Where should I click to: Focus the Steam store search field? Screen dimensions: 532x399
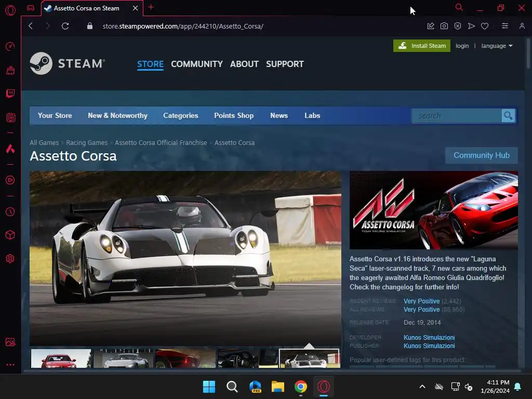457,116
